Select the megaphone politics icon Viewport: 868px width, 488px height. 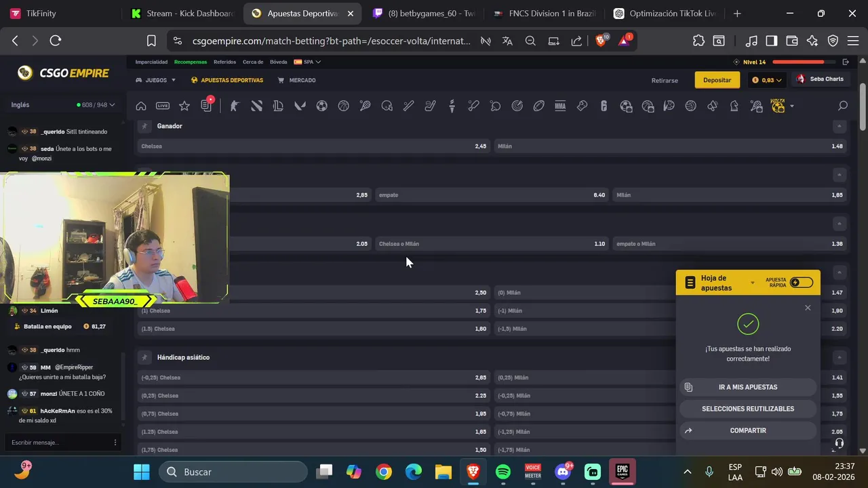[x=712, y=106]
